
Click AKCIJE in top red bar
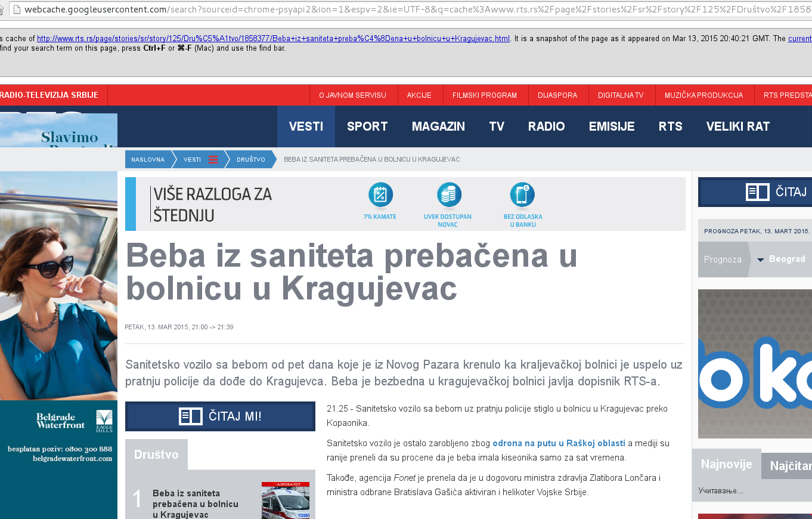click(419, 95)
